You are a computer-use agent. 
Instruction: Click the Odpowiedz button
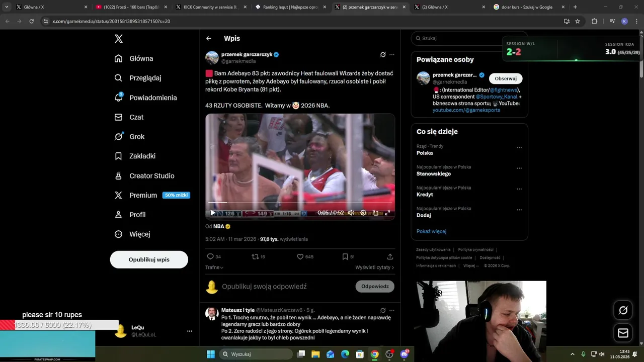pos(375,286)
